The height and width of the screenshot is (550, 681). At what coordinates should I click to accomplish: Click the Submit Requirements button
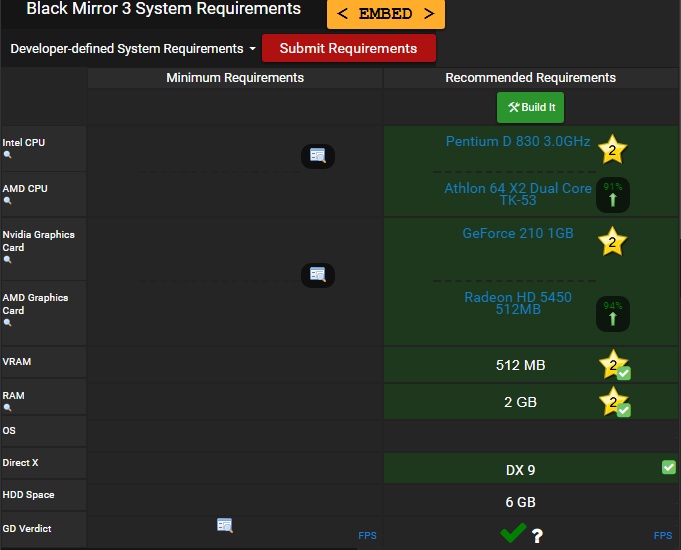click(349, 48)
